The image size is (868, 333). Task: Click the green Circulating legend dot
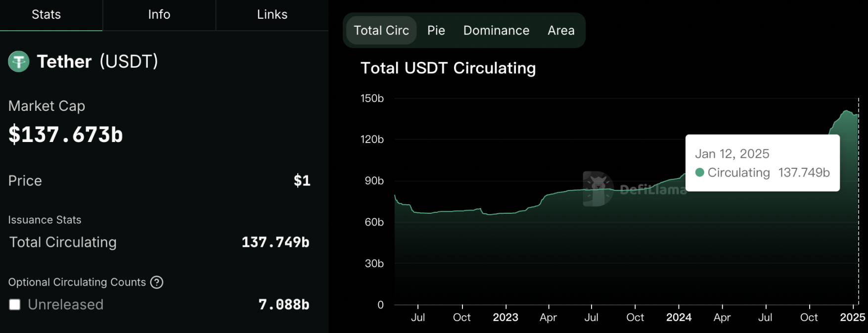699,172
